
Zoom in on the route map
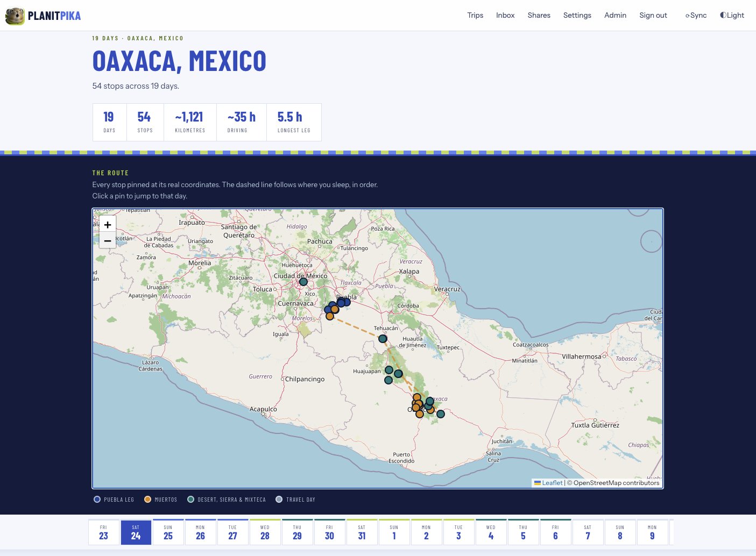(x=108, y=225)
